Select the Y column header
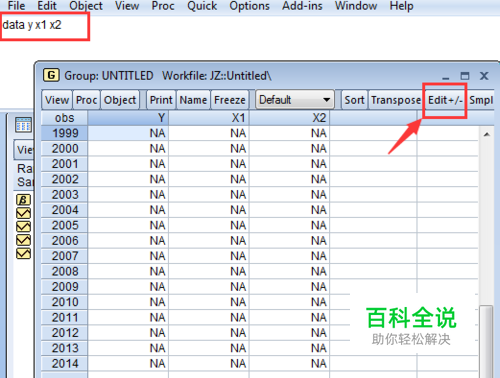The width and height of the screenshot is (500, 378). point(128,118)
